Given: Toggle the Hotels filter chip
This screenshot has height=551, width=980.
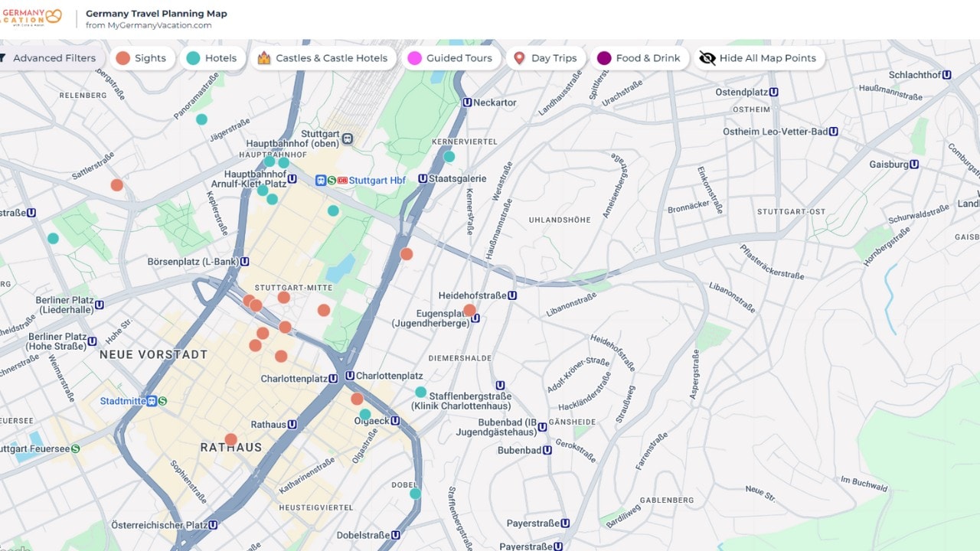Looking at the screenshot, I should [213, 58].
